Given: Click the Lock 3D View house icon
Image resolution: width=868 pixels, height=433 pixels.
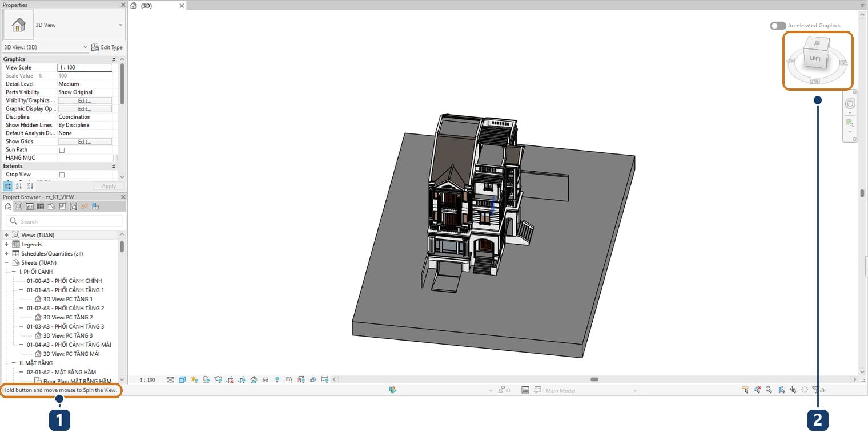Looking at the screenshot, I should coord(254,379).
